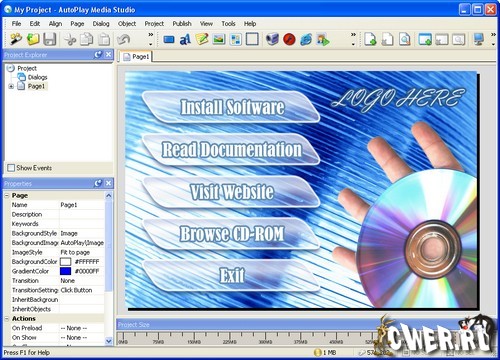Image resolution: width=500 pixels, height=360 pixels.
Task: Insert a Label object with text icon
Action: [185, 39]
